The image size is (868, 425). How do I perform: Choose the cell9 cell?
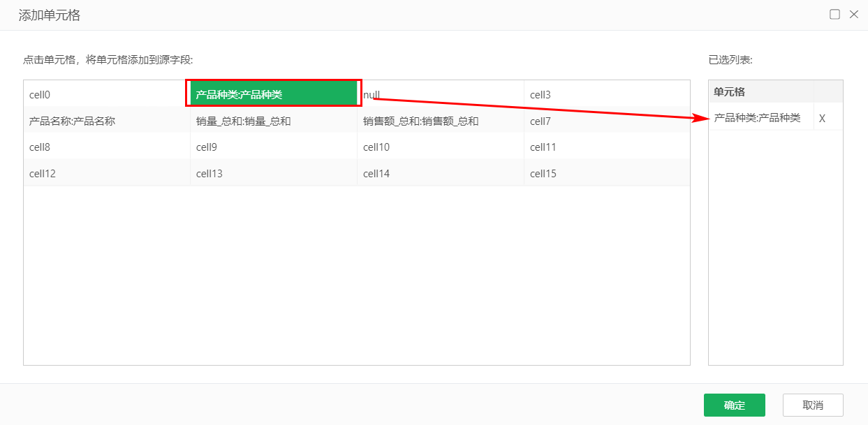[x=273, y=147]
